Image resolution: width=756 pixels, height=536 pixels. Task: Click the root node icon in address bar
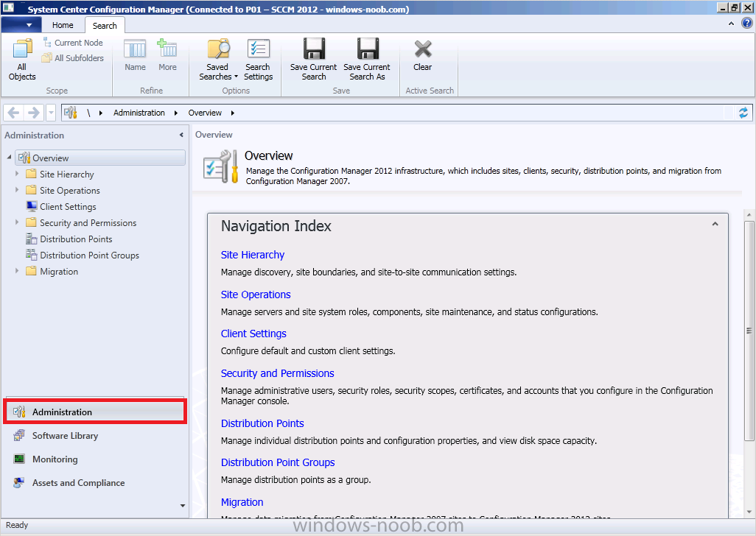(x=71, y=113)
